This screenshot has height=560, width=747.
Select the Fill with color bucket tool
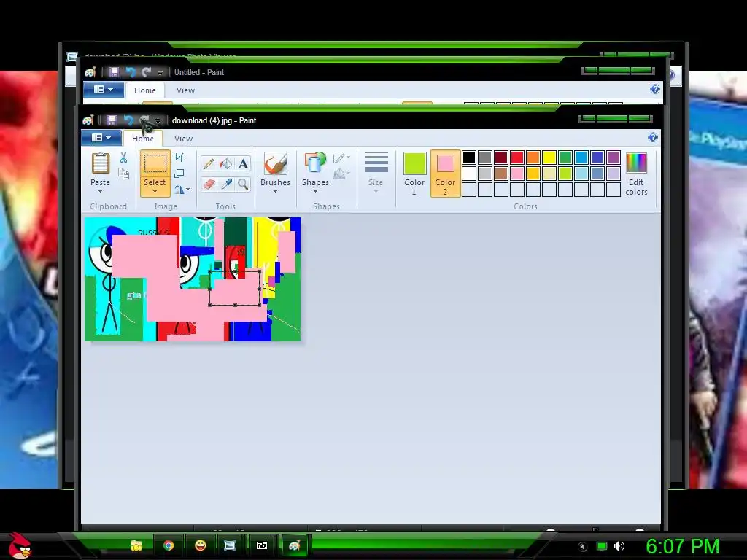tap(226, 164)
